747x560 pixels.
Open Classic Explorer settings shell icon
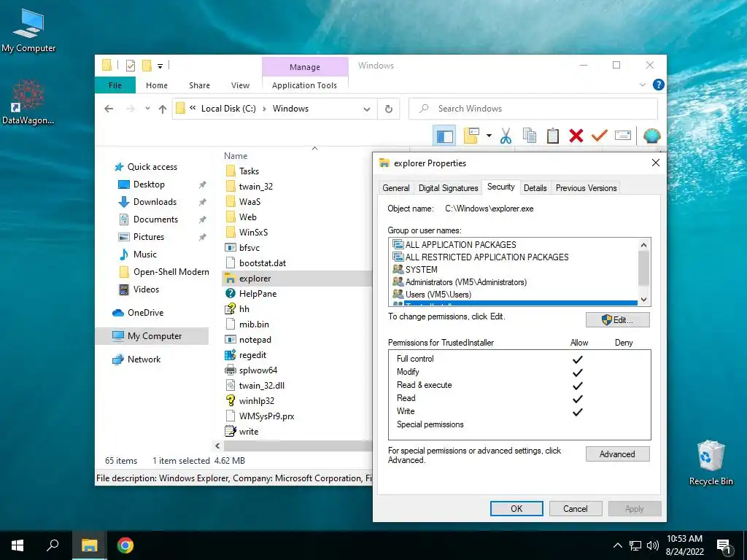point(651,136)
